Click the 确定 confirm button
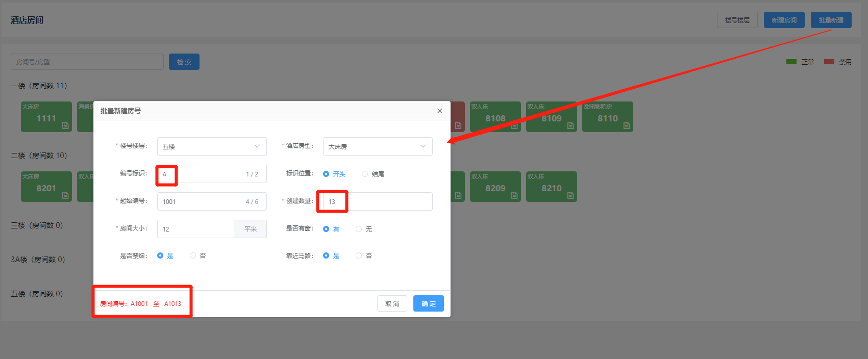 (428, 303)
